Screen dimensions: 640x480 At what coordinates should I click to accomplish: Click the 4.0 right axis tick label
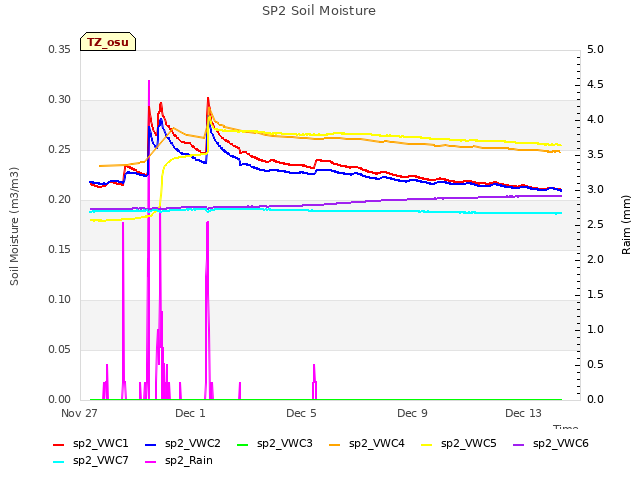[x=595, y=119]
